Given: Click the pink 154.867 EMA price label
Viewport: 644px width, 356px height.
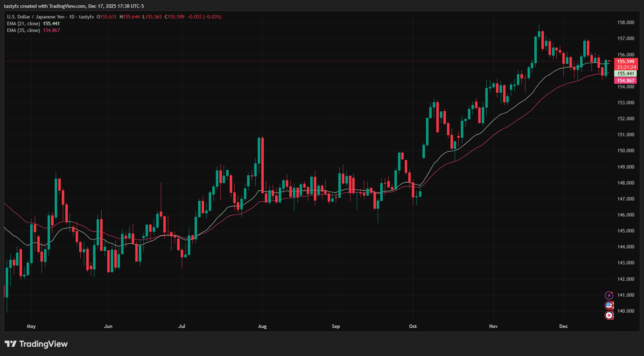Looking at the screenshot, I should pos(626,81).
